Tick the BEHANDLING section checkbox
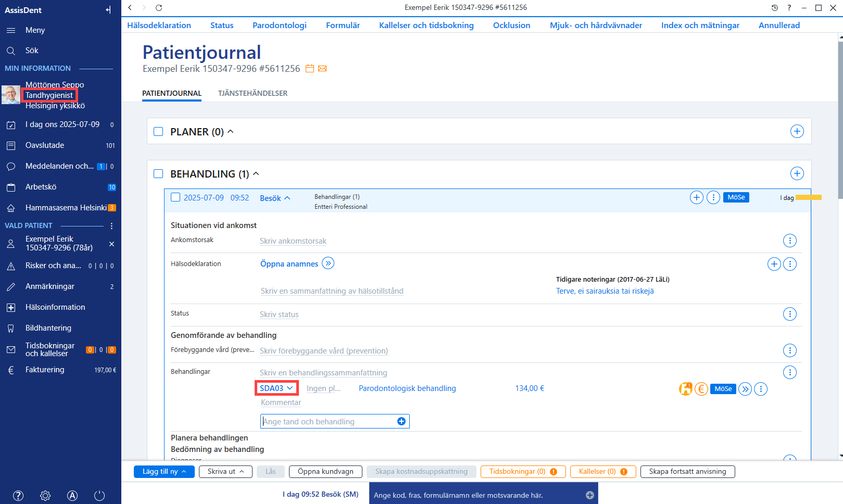This screenshot has width=843, height=504. coord(159,174)
